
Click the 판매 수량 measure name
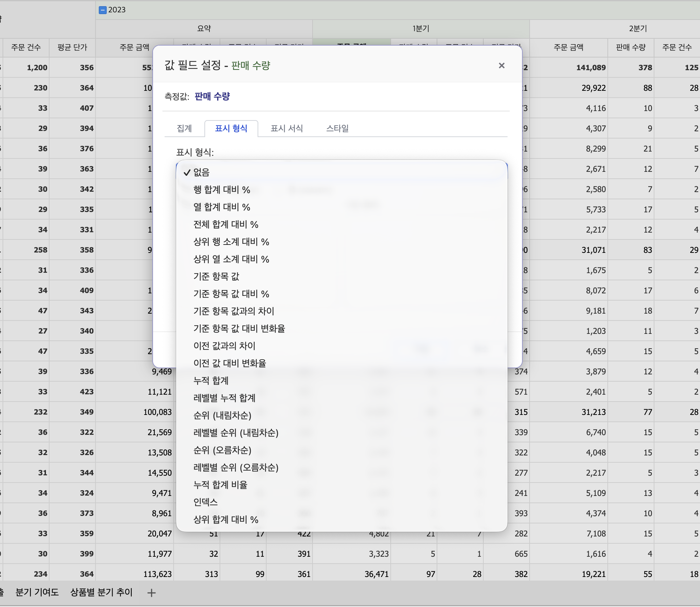click(x=212, y=96)
